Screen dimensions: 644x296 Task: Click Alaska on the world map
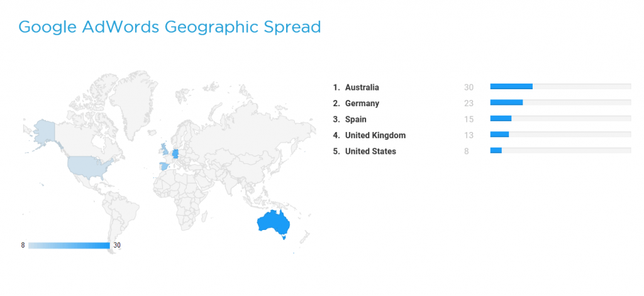[x=43, y=131]
